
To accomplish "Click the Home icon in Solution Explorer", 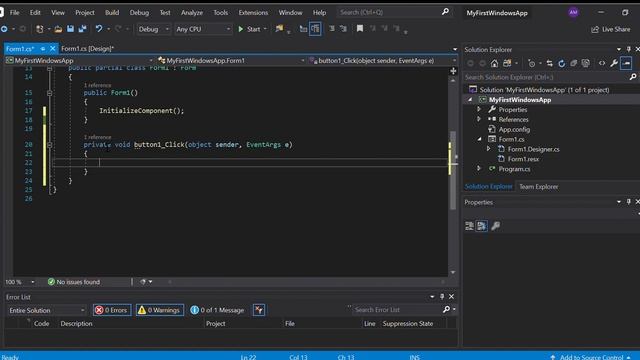I will point(494,63).
